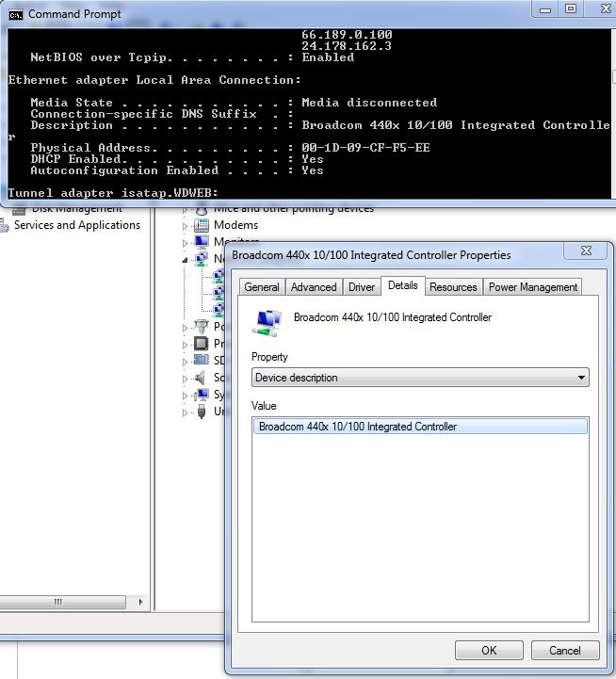Click the Autoconfiguration Enabled line
Image resolution: width=616 pixels, height=679 pixels.
[177, 170]
